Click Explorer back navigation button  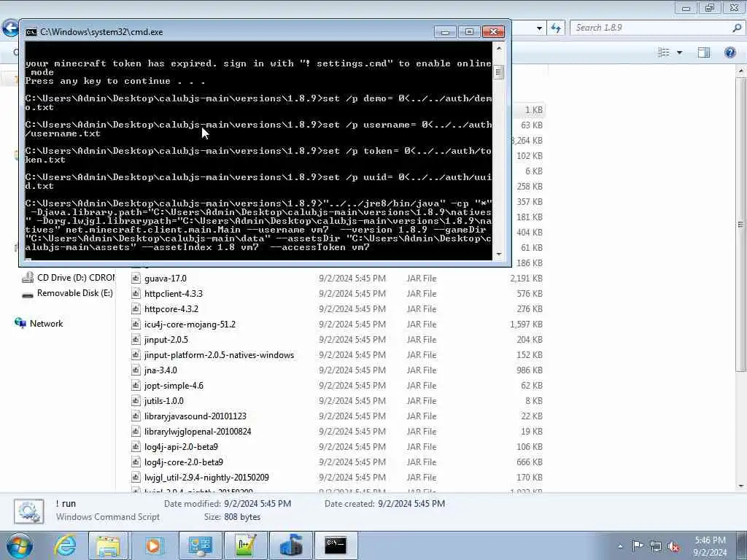pos(9,28)
